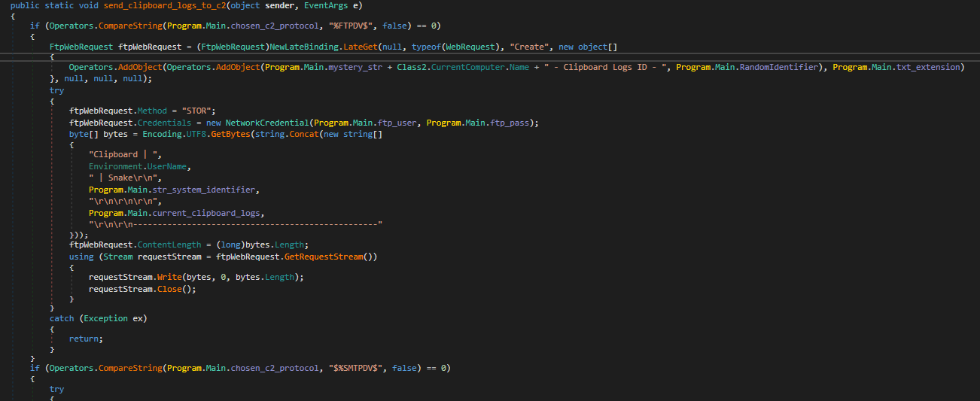Select the long dashed separator string
980x401 pixels.
(236, 224)
